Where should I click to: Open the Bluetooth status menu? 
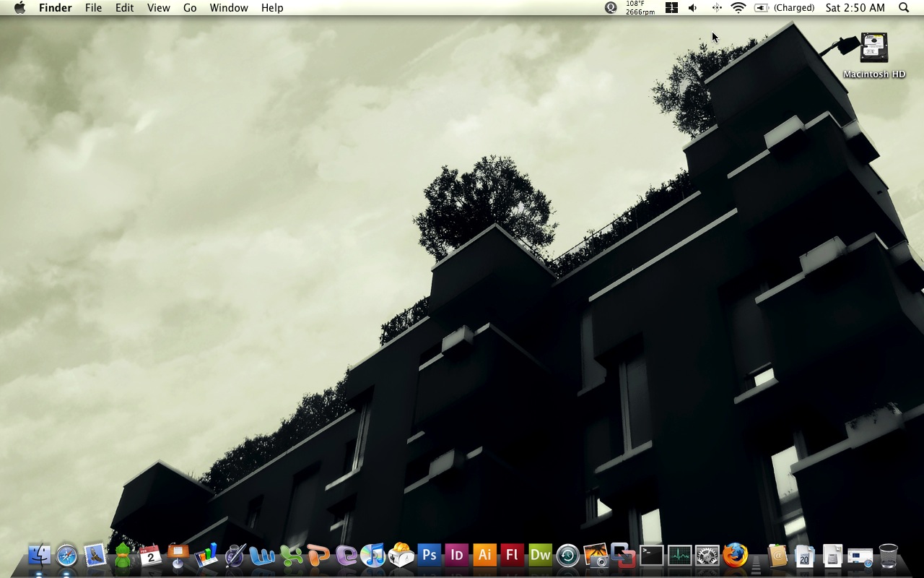coord(717,8)
